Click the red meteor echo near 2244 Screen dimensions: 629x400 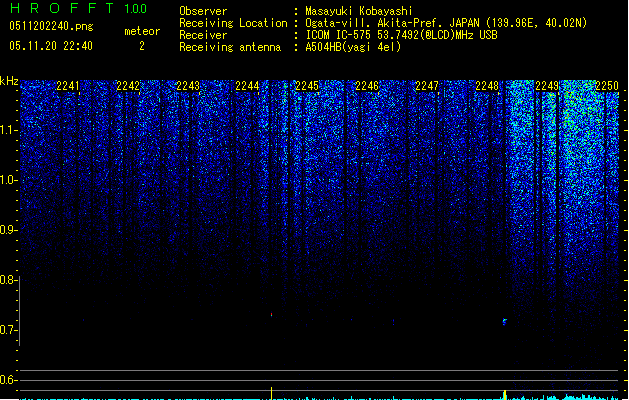(272, 315)
